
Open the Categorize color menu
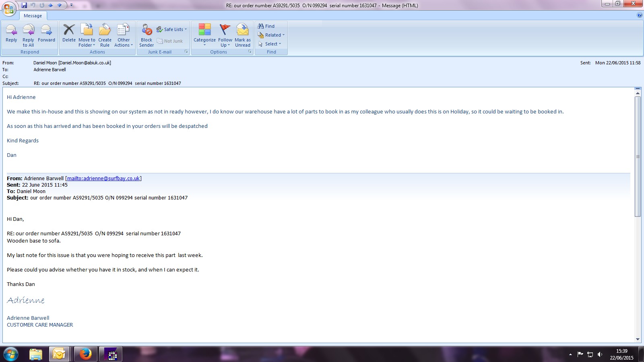click(x=204, y=35)
